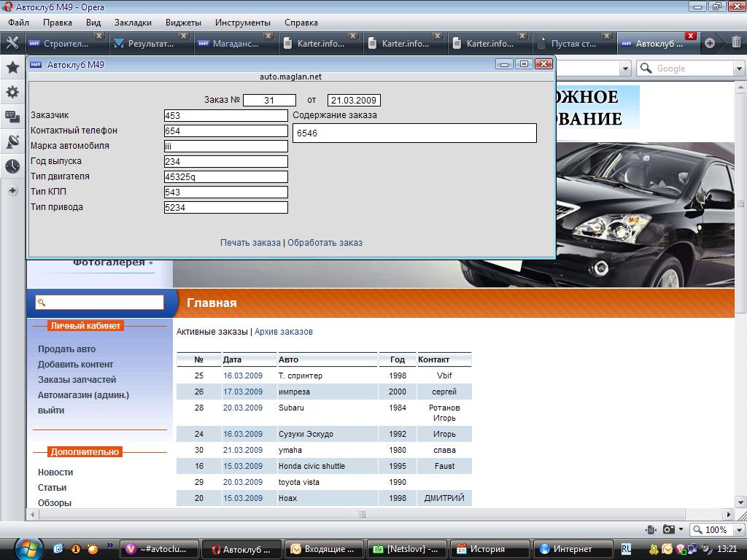Click Контактный телефон input field
The width and height of the screenshot is (747, 560).
click(x=226, y=131)
